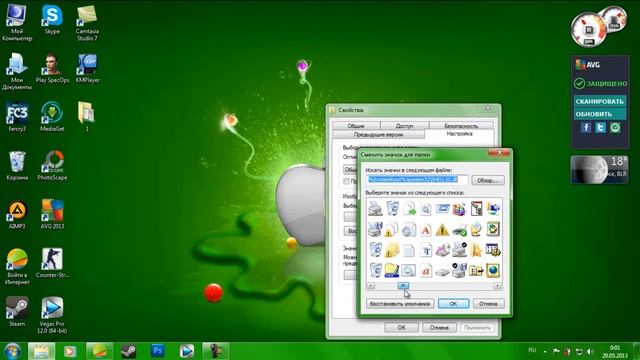Viewport: 640px width, 360px height.
Task: Choose the blue 'T' font document icon
Action: coord(425,250)
